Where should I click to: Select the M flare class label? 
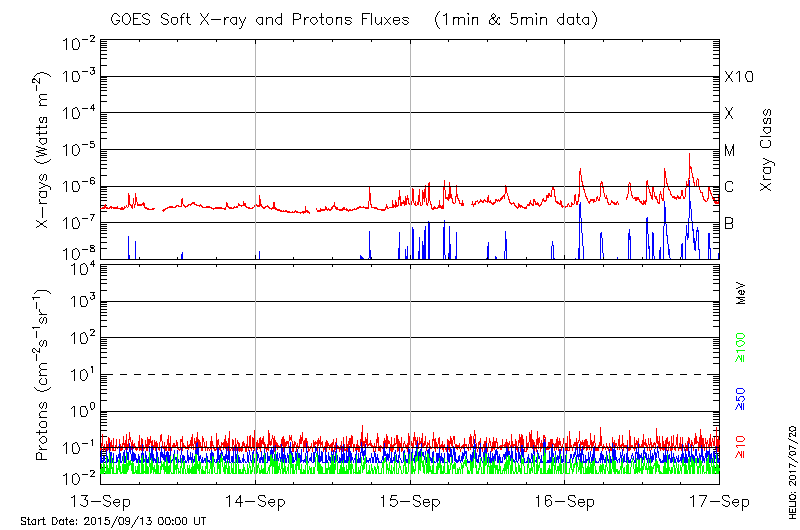(x=730, y=151)
